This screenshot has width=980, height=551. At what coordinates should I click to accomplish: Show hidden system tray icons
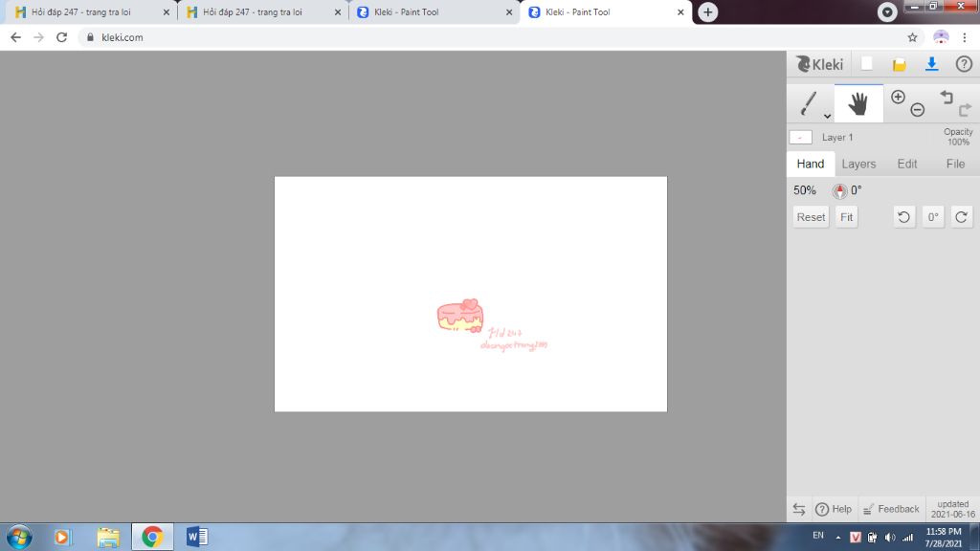[x=838, y=538]
